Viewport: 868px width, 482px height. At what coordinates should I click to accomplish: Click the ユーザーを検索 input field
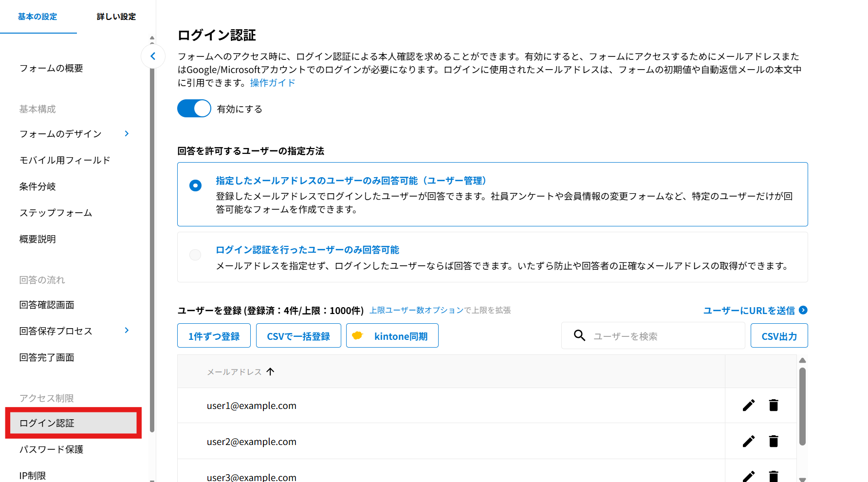click(x=665, y=336)
